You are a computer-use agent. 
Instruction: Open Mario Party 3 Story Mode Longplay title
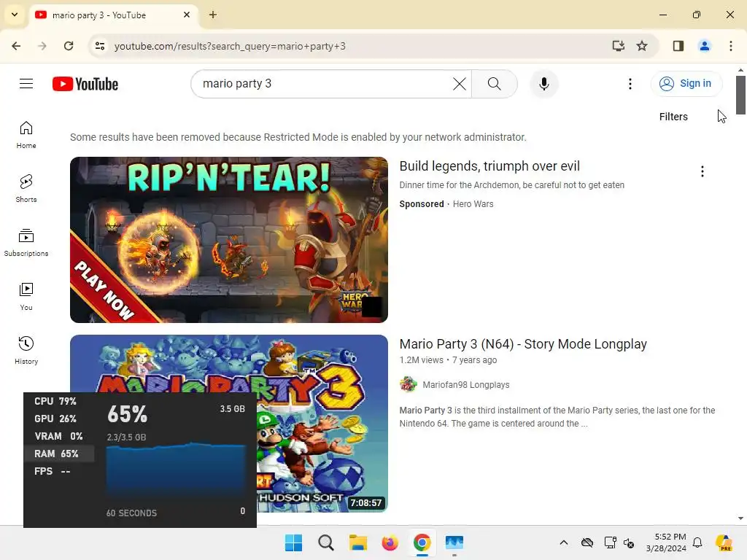[x=523, y=344]
